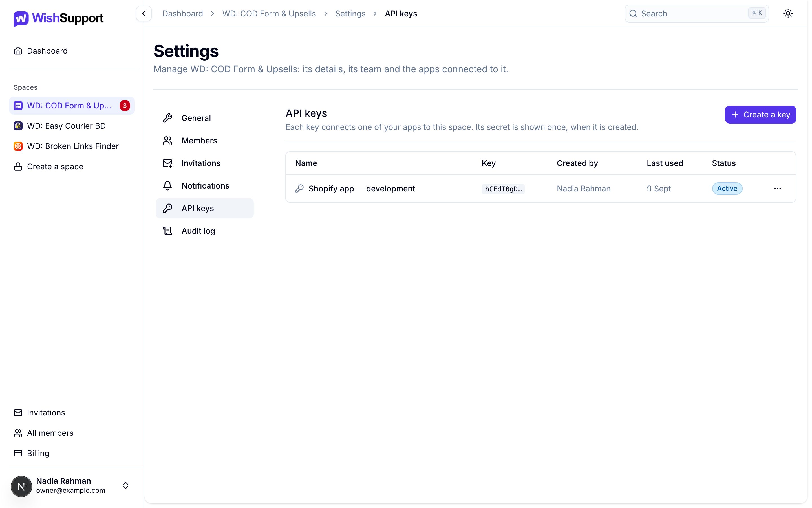
Task: Click the Created by Nadia Rahman cell
Action: [584, 189]
